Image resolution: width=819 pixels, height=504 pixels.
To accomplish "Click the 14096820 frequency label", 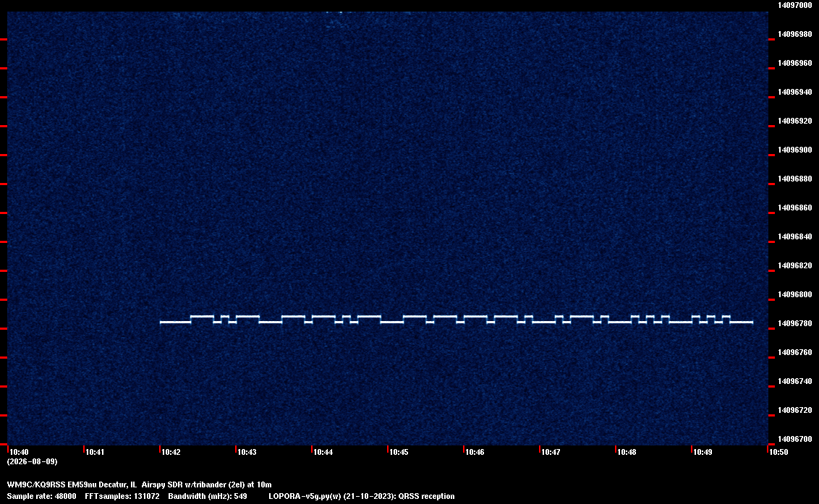I will point(794,265).
